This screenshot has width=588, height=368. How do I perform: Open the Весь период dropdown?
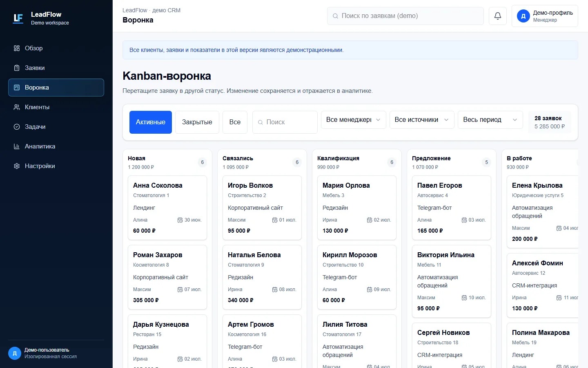click(x=490, y=120)
